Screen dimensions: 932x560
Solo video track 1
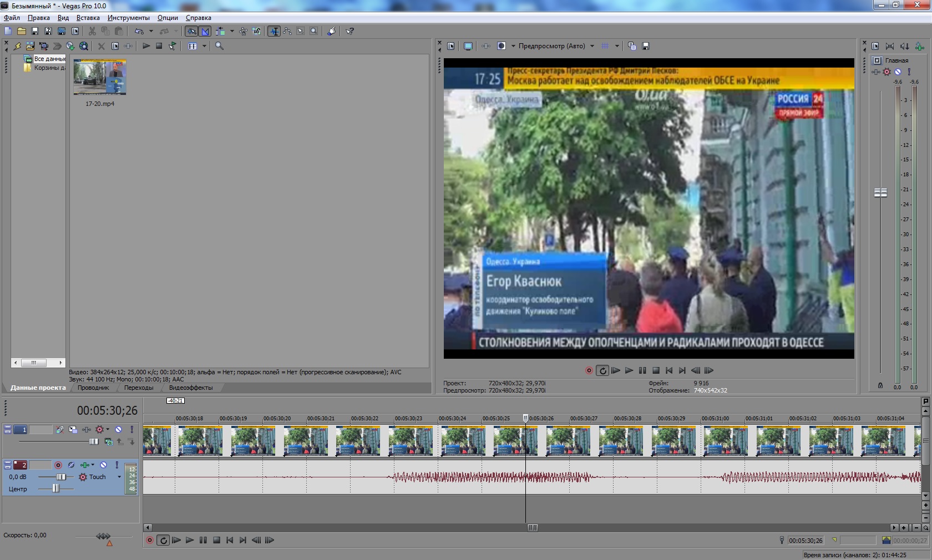[131, 430]
